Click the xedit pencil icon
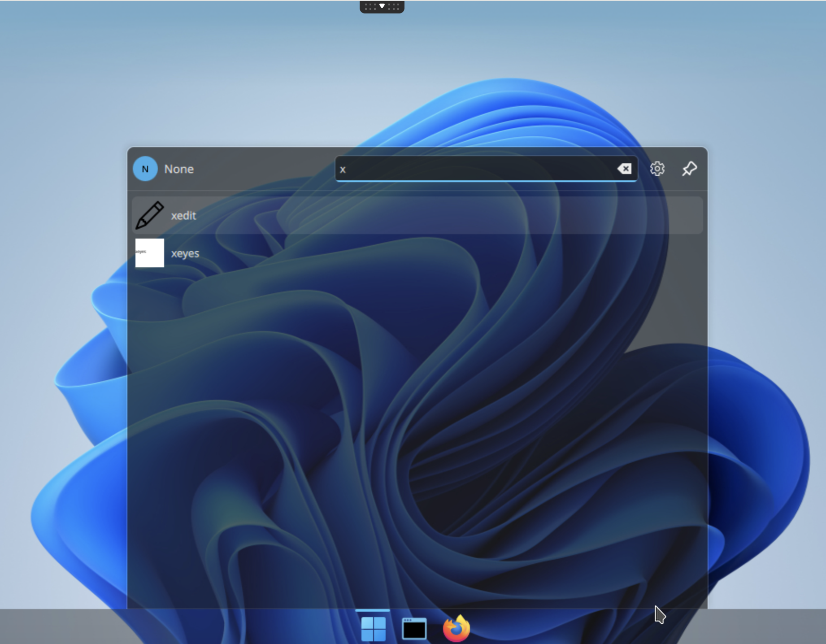Viewport: 826px width, 644px height. pos(150,215)
